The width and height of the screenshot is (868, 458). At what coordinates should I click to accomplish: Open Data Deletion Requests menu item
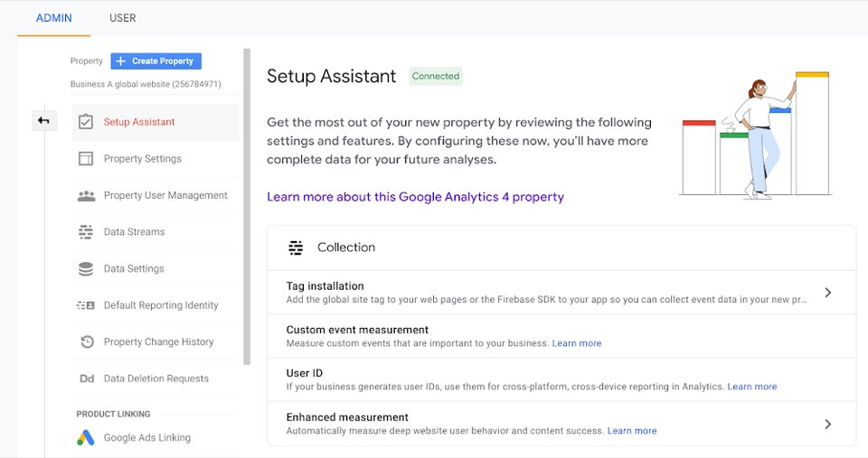pyautogui.click(x=156, y=379)
